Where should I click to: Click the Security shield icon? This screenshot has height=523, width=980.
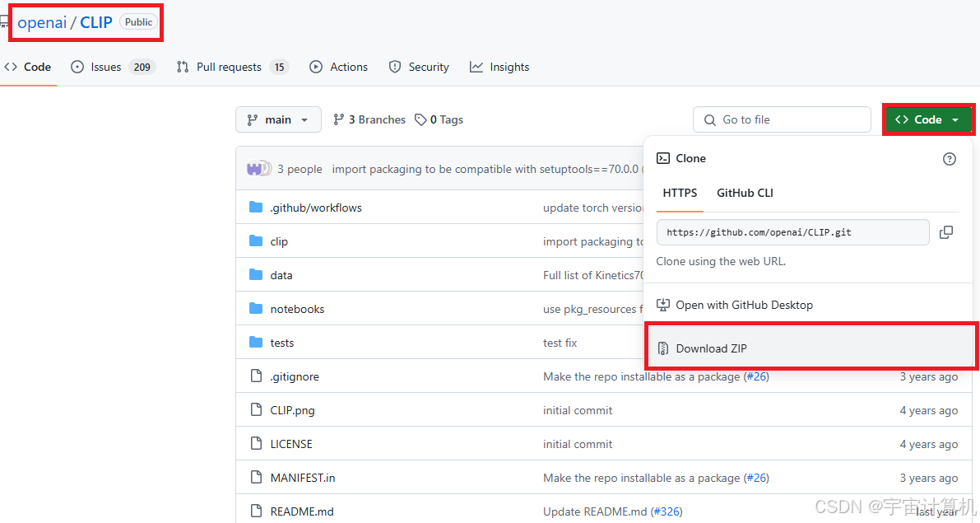point(394,67)
